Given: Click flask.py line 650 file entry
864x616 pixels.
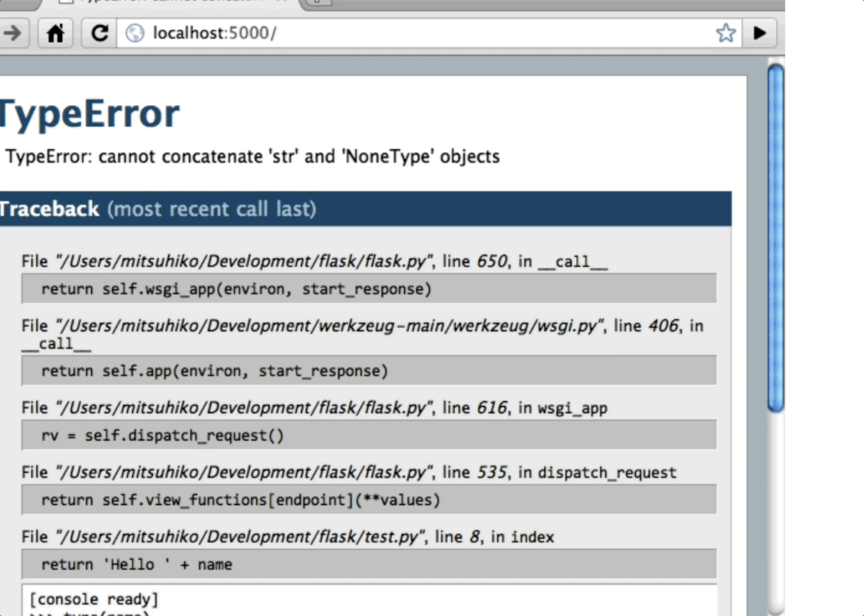Looking at the screenshot, I should [x=314, y=261].
